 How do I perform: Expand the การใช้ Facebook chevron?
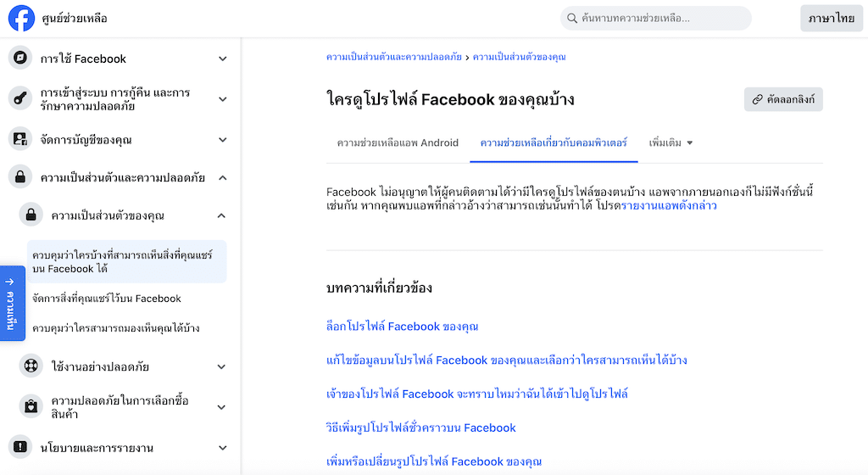click(223, 59)
